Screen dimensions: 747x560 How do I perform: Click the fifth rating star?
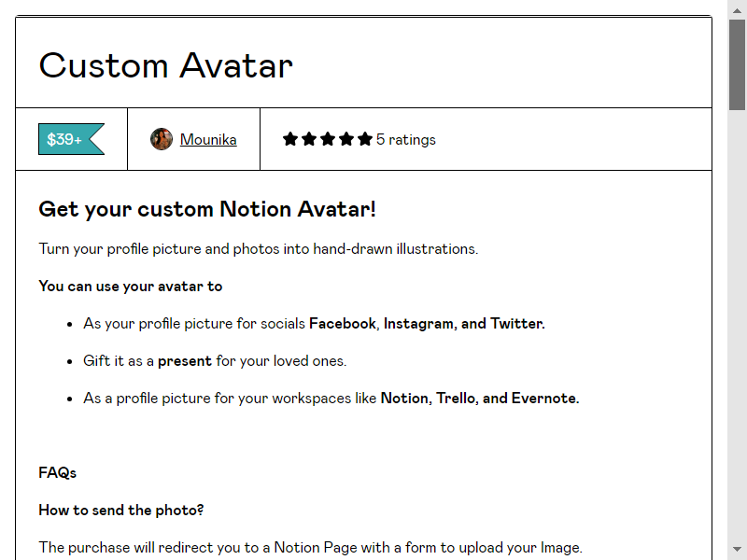pos(365,139)
